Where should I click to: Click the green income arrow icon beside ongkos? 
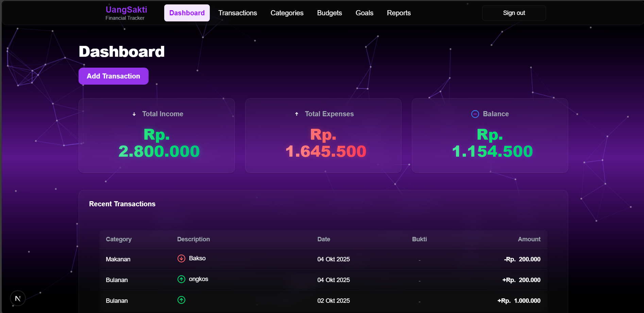coord(181,279)
